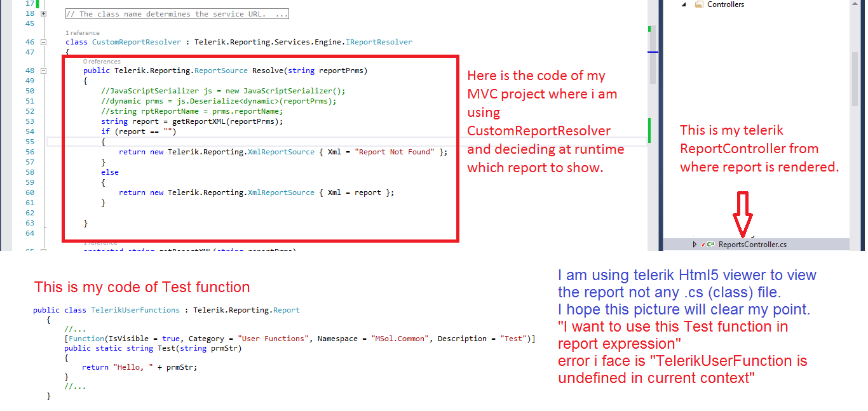Viewport: 868px width, 411px height.
Task: Click the if (report == "") statement
Action: click(139, 131)
